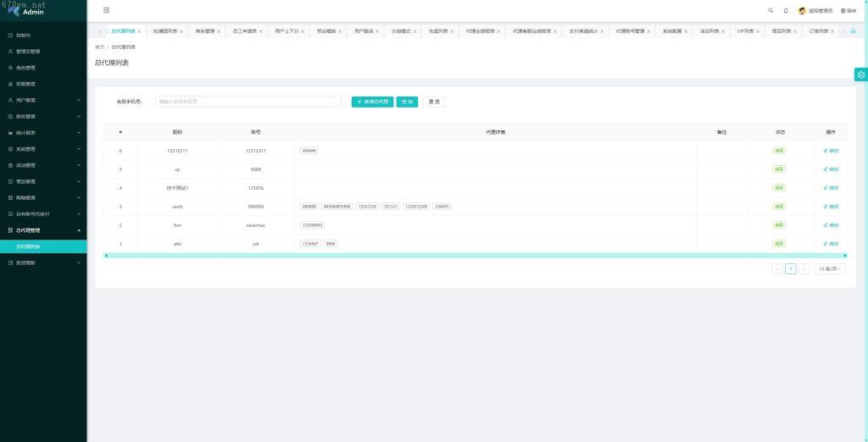
Task: Click the 321321 agent tag
Action: click(390, 207)
